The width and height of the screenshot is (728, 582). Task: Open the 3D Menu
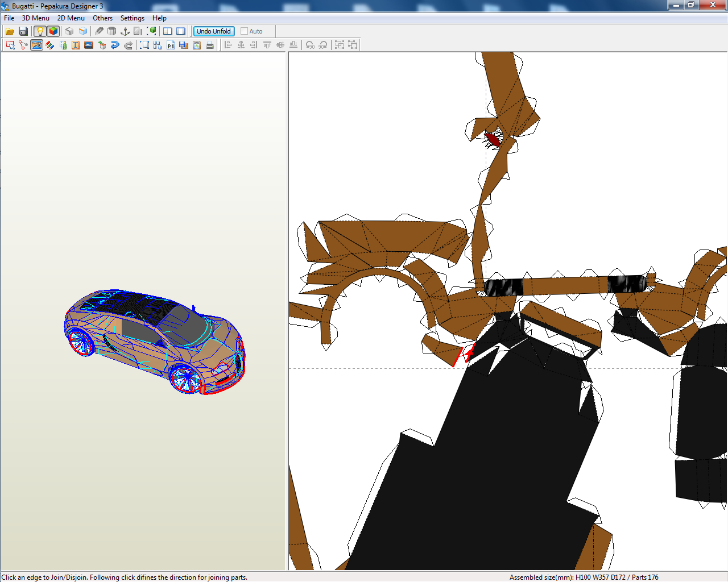coord(35,18)
